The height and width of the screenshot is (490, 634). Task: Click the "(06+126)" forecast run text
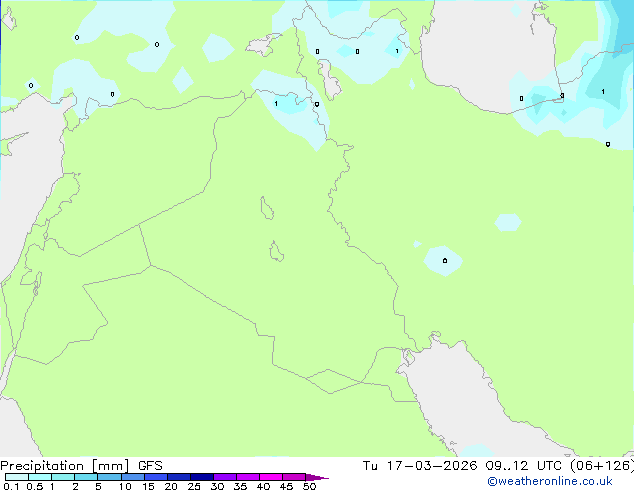click(x=602, y=466)
